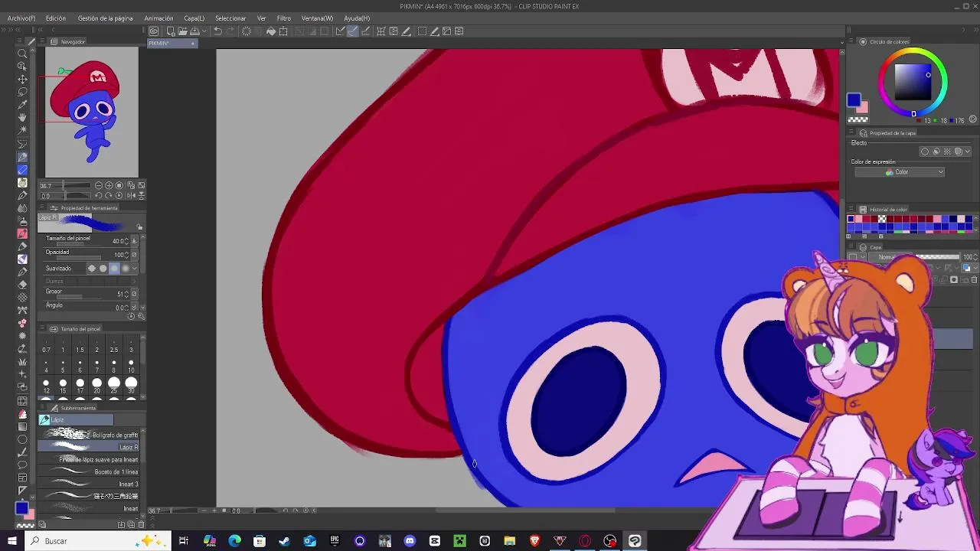Image resolution: width=980 pixels, height=551 pixels.
Task: Click the pink sub color swatch
Action: click(864, 108)
